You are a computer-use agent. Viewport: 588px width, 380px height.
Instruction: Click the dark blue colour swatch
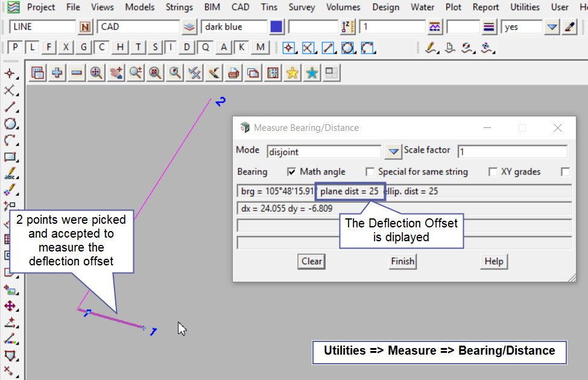click(276, 27)
